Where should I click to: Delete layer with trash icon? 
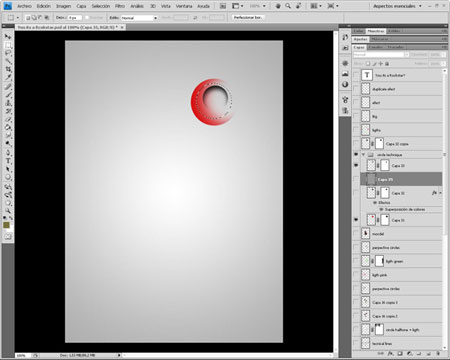click(438, 353)
